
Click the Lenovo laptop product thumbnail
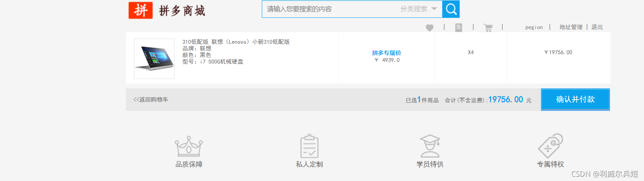point(154,59)
